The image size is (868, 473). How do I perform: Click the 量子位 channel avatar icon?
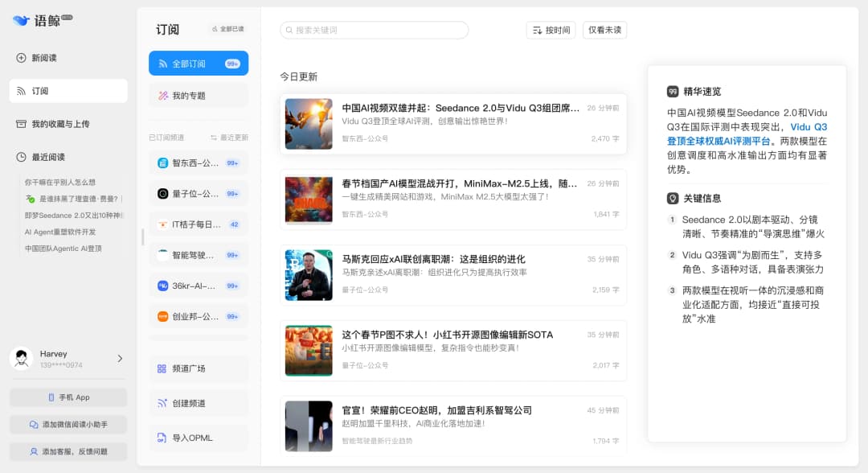(162, 194)
